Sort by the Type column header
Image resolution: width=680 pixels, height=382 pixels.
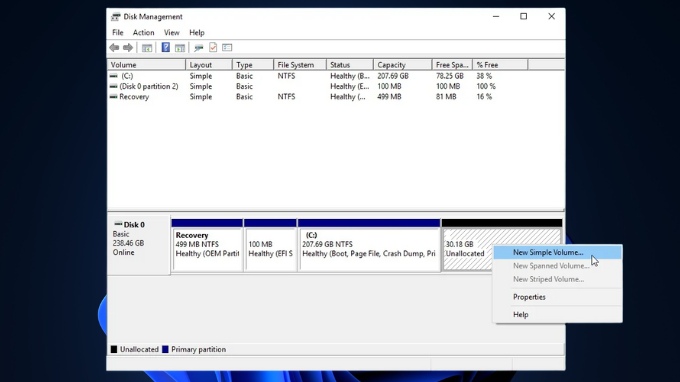coord(253,65)
